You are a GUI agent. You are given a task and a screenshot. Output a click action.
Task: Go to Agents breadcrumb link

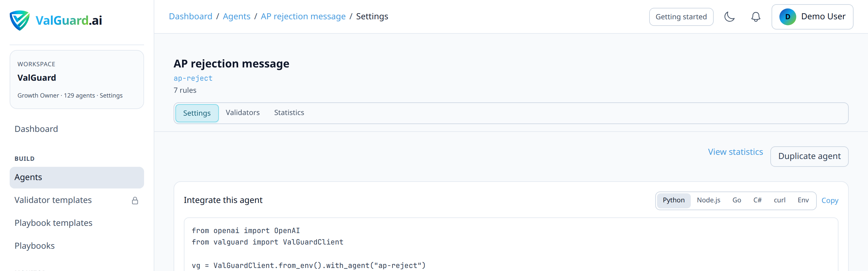[x=236, y=16]
